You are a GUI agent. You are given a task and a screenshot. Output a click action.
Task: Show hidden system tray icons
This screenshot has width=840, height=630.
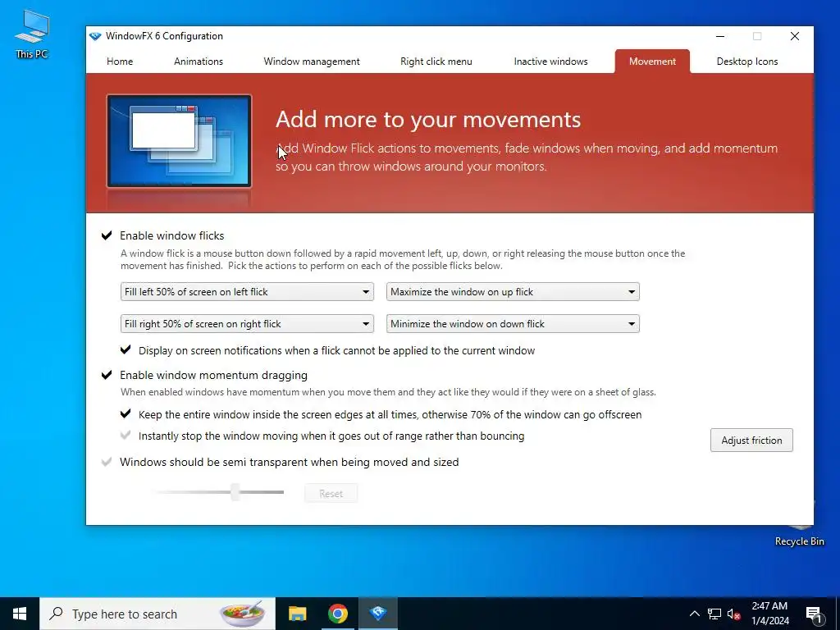click(694, 614)
